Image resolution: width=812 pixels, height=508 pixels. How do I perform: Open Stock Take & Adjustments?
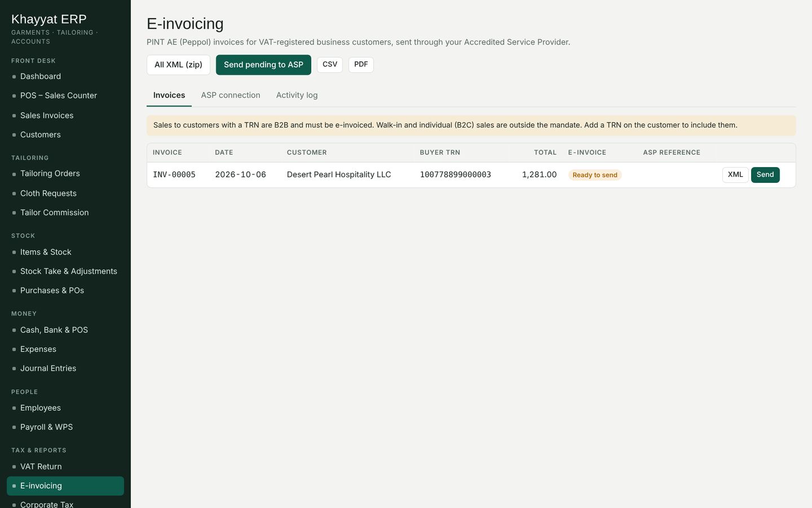pos(65,271)
